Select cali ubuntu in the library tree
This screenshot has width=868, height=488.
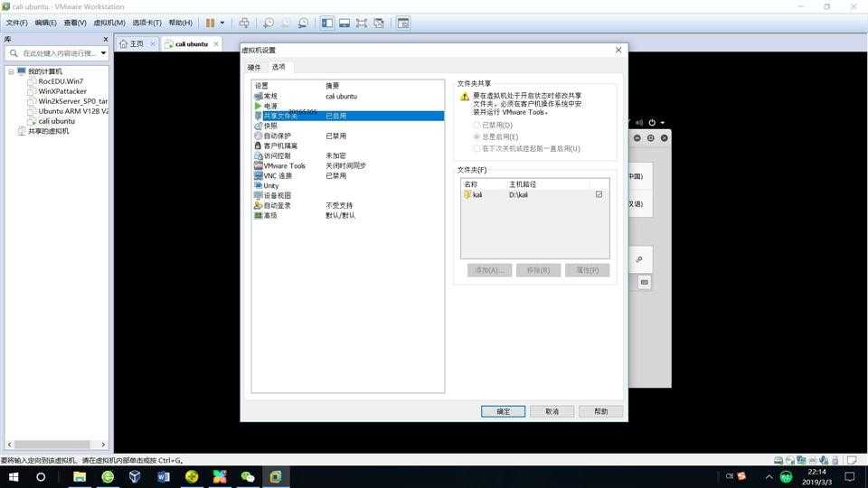[x=56, y=121]
